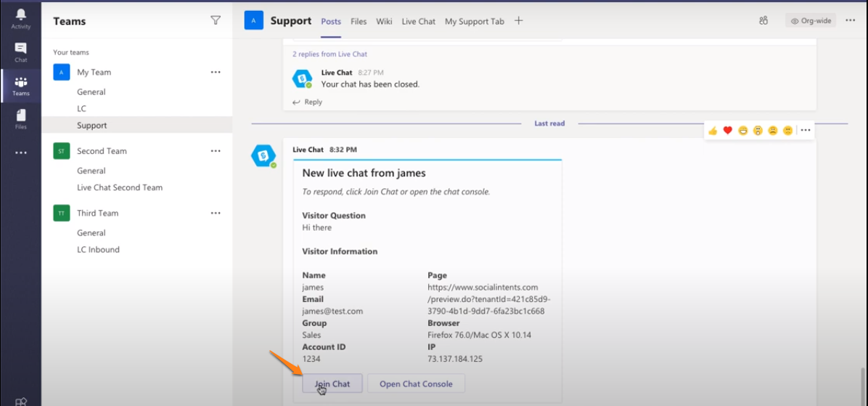Click the Open Chat Console button
868x406 pixels.
coord(417,383)
